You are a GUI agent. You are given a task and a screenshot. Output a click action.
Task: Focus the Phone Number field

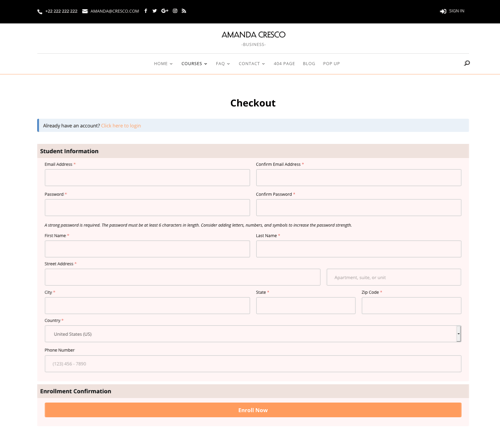coord(253,364)
